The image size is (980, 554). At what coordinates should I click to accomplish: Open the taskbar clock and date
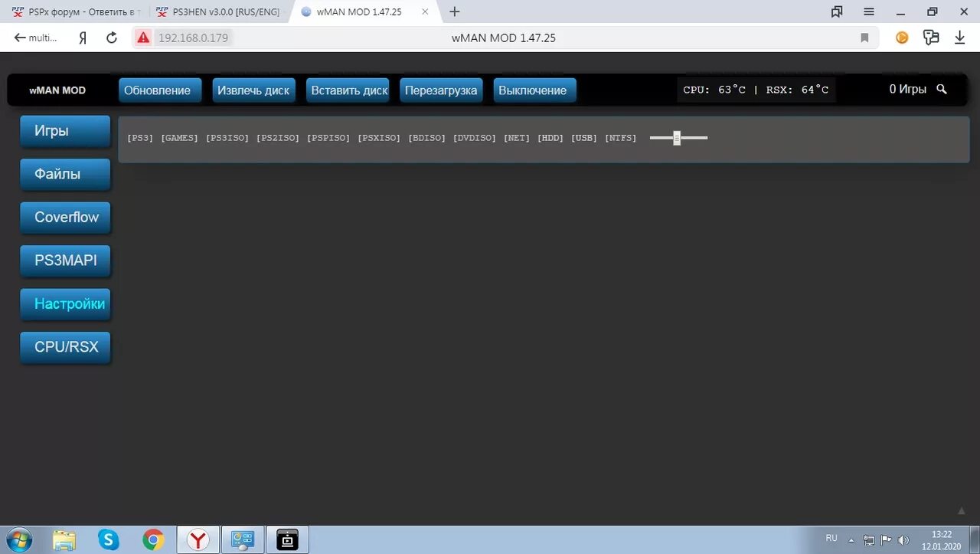pyautogui.click(x=942, y=540)
